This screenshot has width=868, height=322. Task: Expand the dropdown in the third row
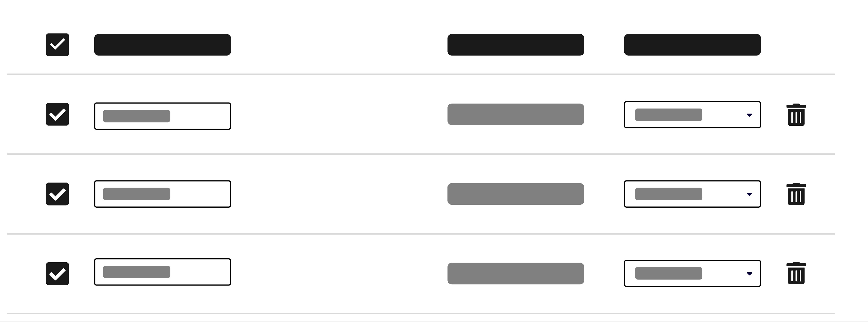click(x=692, y=273)
